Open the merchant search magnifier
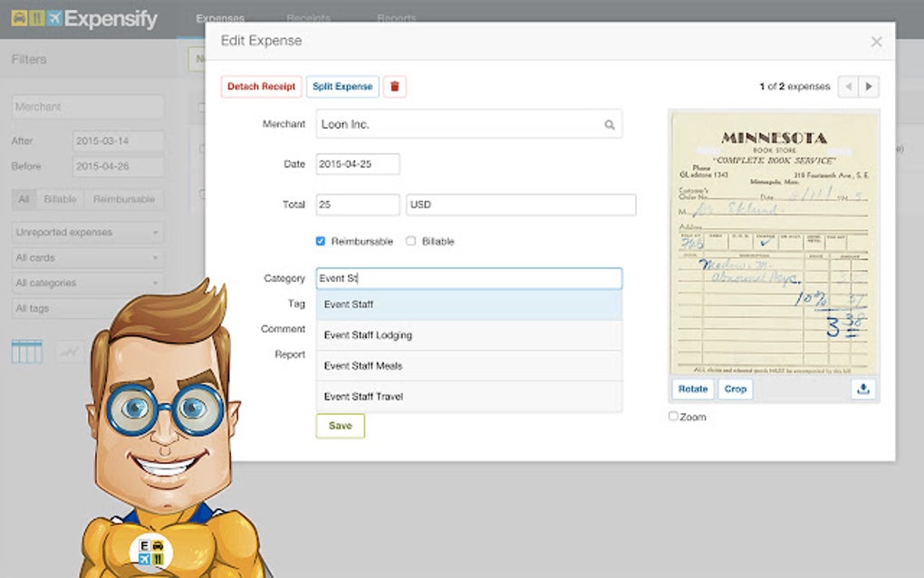 pos(610,123)
